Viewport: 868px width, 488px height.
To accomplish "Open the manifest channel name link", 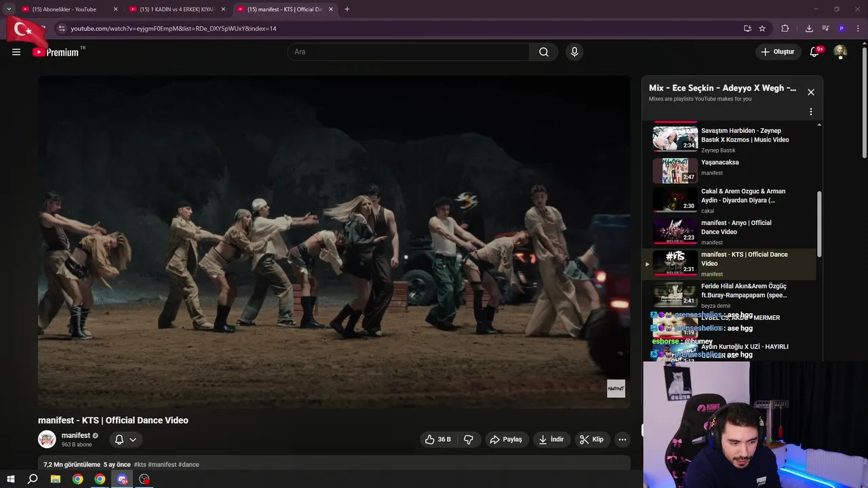I will pos(76,435).
